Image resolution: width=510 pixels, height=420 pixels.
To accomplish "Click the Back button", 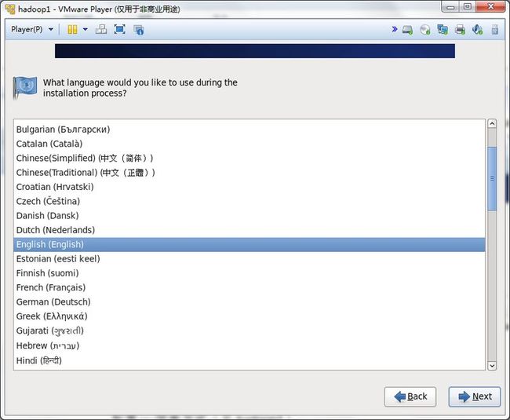I will point(410,396).
